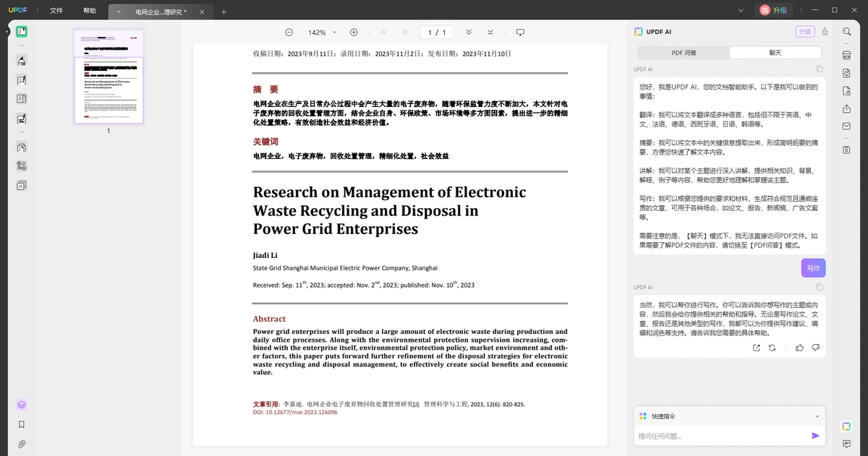Export the AI reply to note

(x=757, y=348)
